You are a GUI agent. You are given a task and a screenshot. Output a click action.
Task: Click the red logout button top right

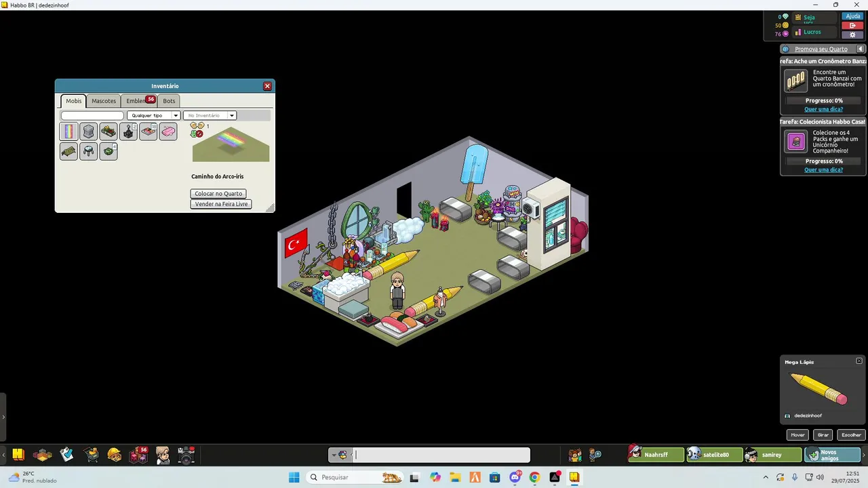pyautogui.click(x=852, y=25)
